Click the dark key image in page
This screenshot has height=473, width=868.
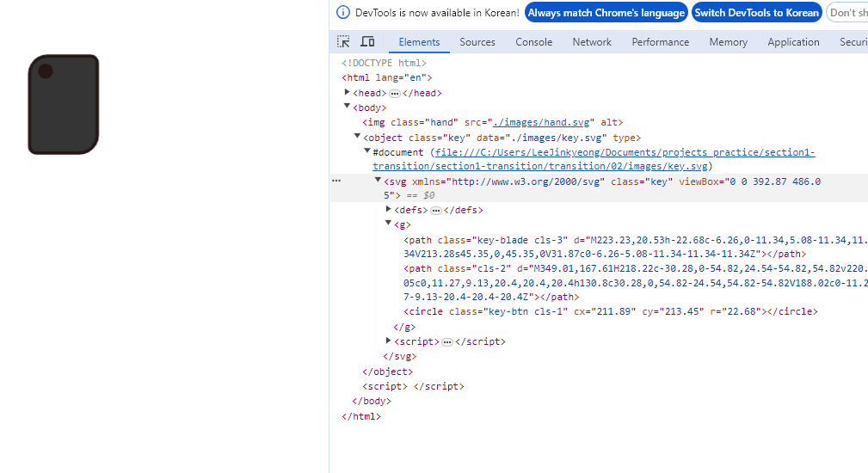pyautogui.click(x=64, y=104)
